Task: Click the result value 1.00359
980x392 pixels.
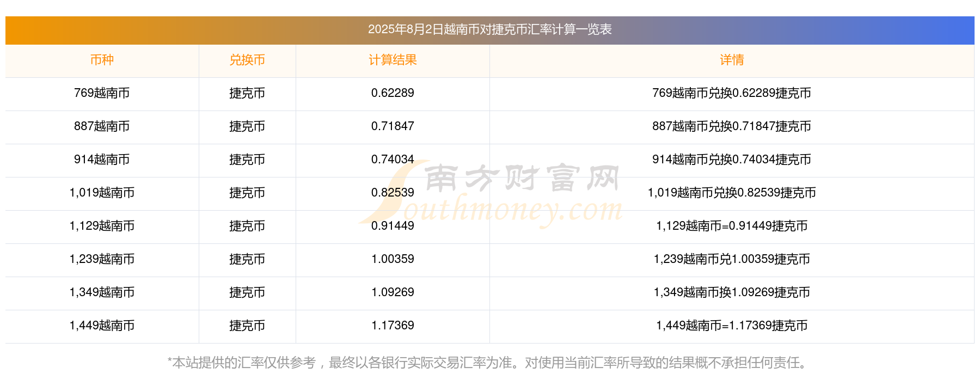Action: tap(393, 259)
